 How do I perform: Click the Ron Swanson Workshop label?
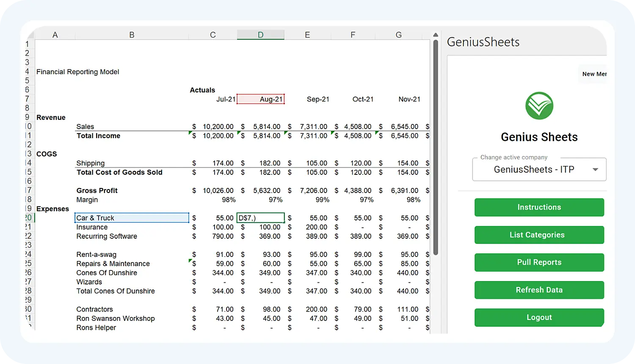116,319
